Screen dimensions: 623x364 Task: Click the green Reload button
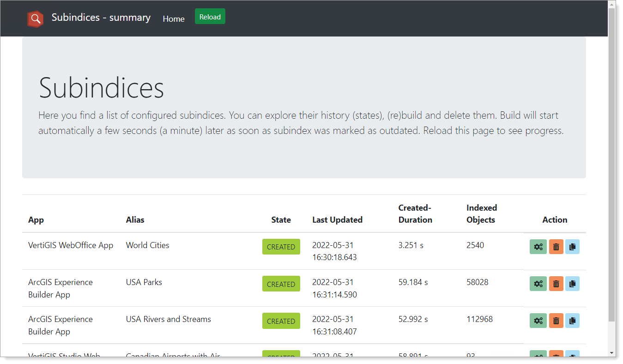(210, 17)
